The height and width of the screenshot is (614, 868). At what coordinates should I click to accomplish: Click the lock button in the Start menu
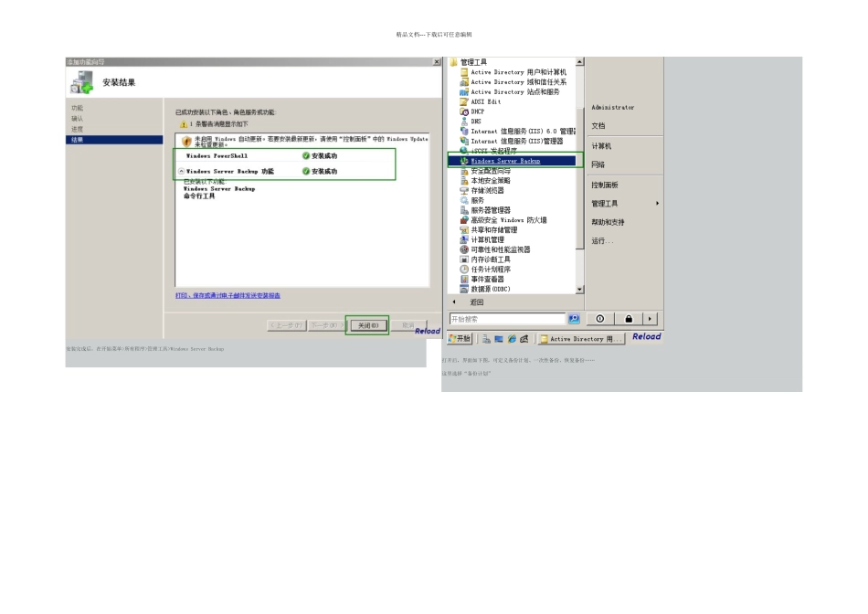point(629,319)
